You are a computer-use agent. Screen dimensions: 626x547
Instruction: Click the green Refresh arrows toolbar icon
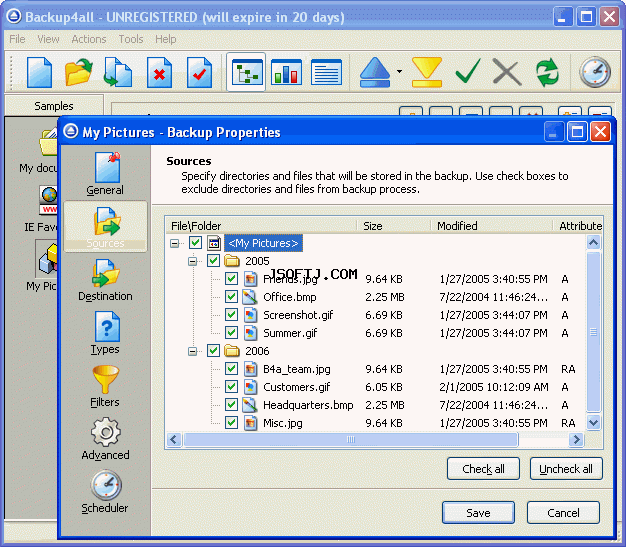(x=547, y=72)
